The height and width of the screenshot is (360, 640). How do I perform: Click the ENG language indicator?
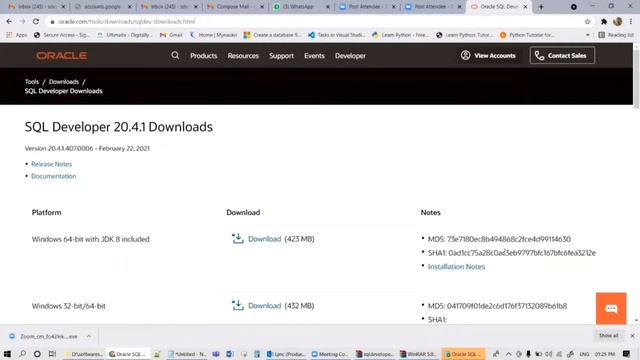(x=584, y=354)
